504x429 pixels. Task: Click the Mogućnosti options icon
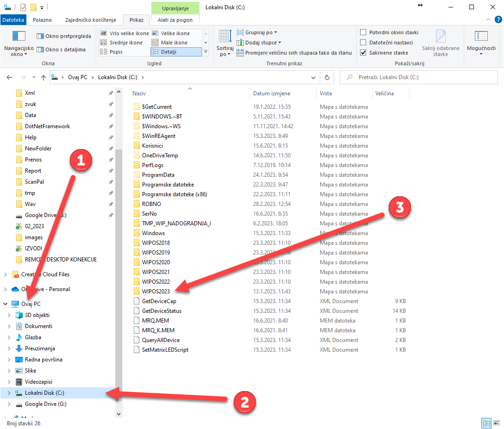(481, 37)
